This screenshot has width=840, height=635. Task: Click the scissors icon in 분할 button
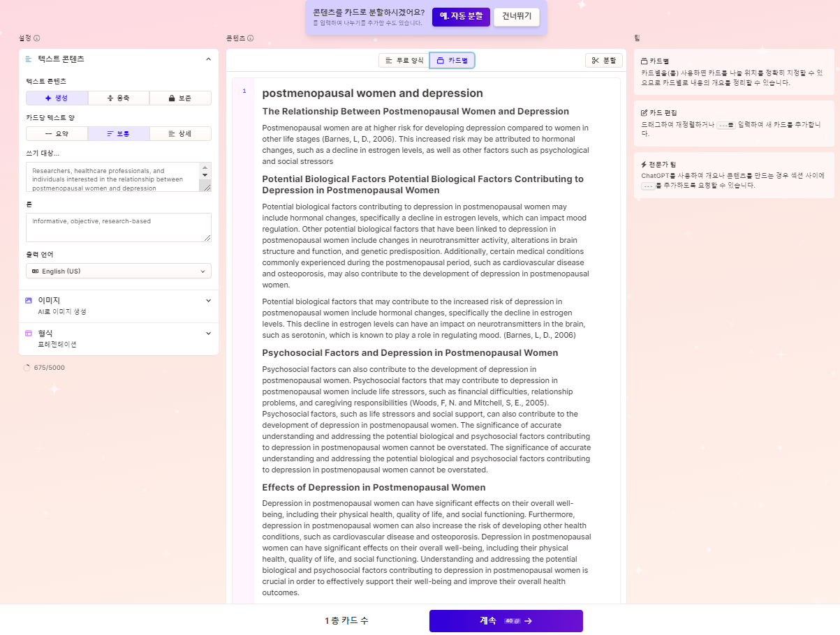(596, 61)
